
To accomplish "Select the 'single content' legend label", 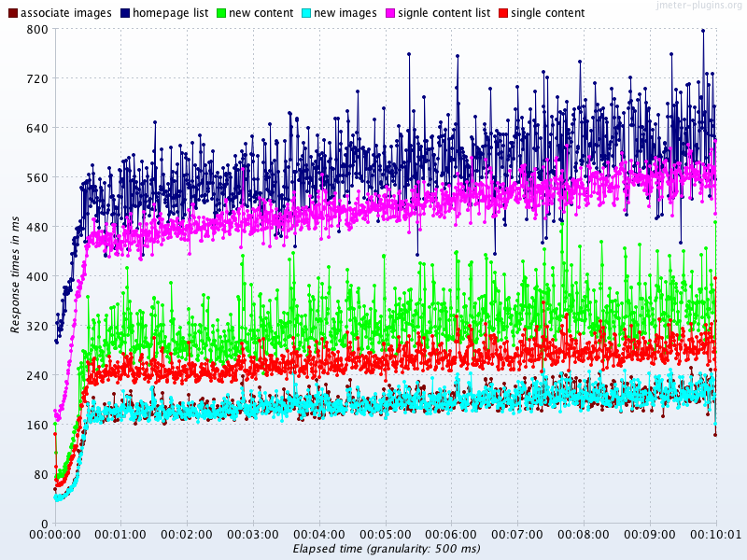I will 547,13.
